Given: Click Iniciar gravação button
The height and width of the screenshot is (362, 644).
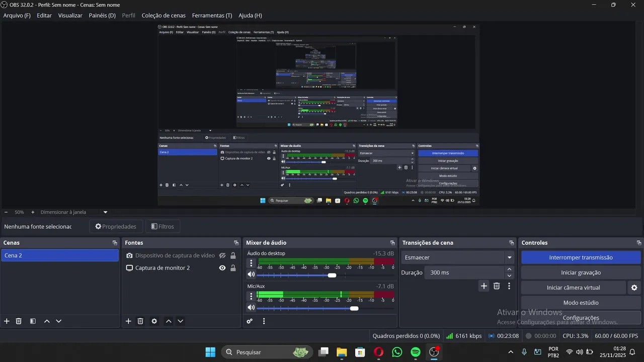Looking at the screenshot, I should [581, 273].
